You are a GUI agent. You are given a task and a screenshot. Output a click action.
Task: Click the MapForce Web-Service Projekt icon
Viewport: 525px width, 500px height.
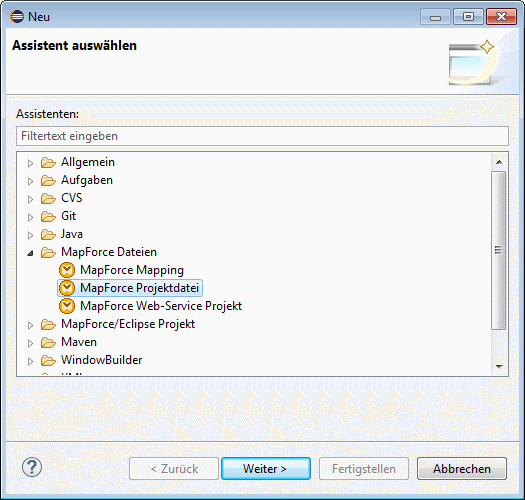67,306
